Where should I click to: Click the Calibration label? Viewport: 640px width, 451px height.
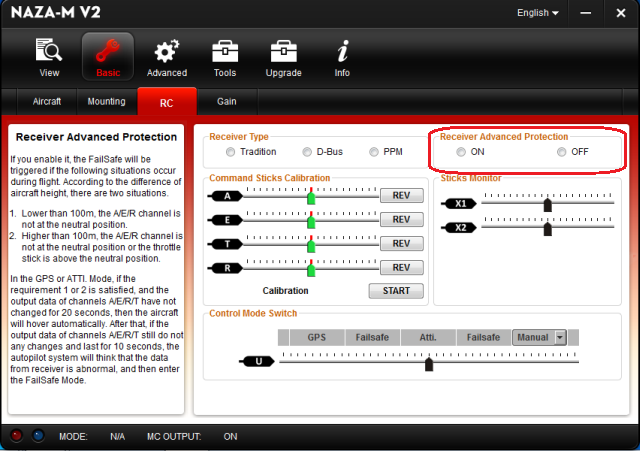[x=285, y=291]
